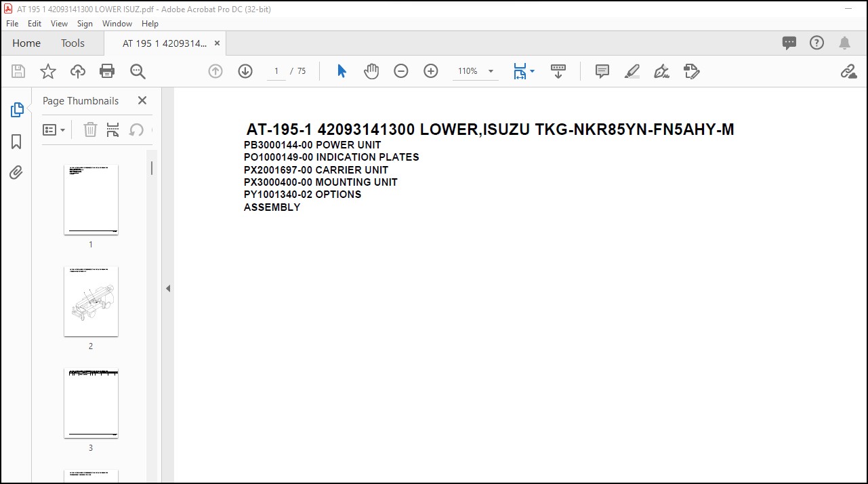This screenshot has width=868, height=484.
Task: Click the PB3000144-00 POWER UNIT line
Action: [312, 145]
